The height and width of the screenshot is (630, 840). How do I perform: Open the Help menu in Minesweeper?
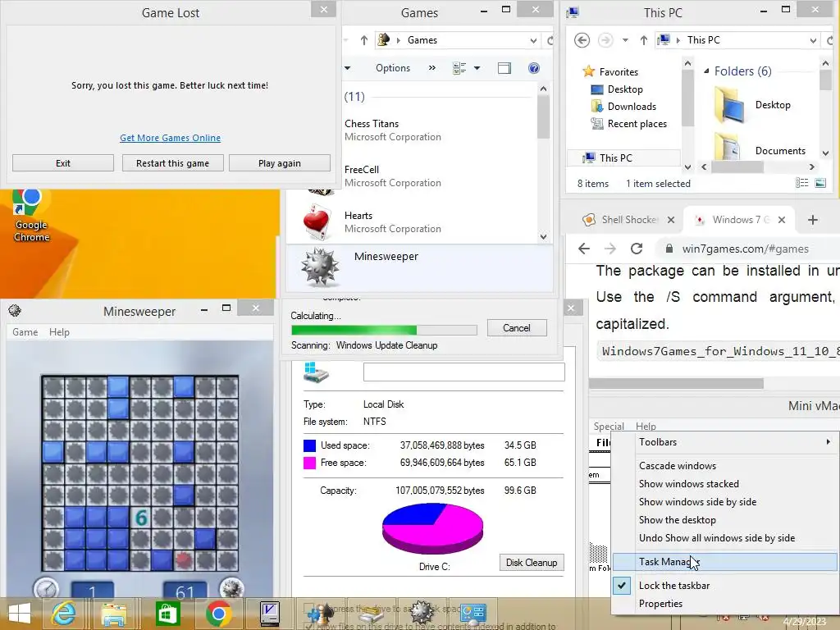coord(59,332)
